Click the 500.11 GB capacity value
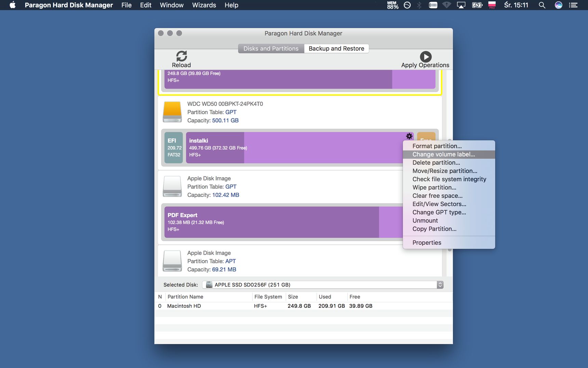588x368 pixels. [x=225, y=120]
